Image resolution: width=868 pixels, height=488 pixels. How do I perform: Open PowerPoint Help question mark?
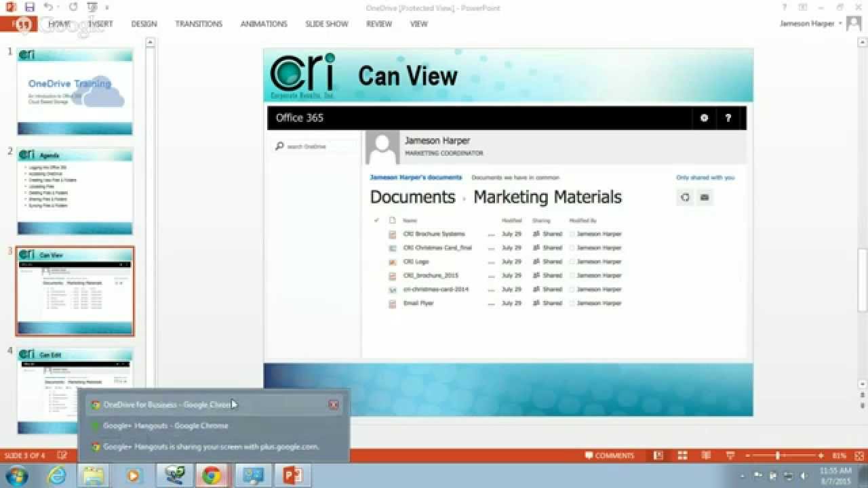pos(785,7)
